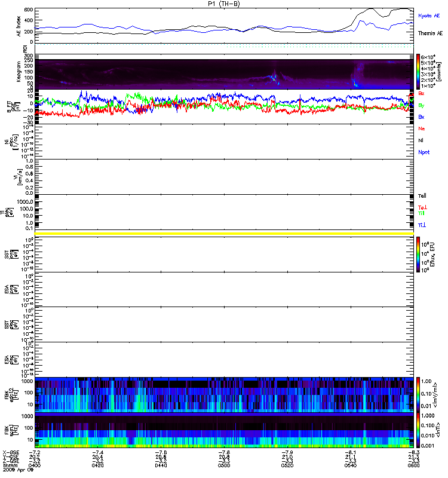Click the green "By" legend label
Viewport: 448px width, 478px height.
(421, 106)
